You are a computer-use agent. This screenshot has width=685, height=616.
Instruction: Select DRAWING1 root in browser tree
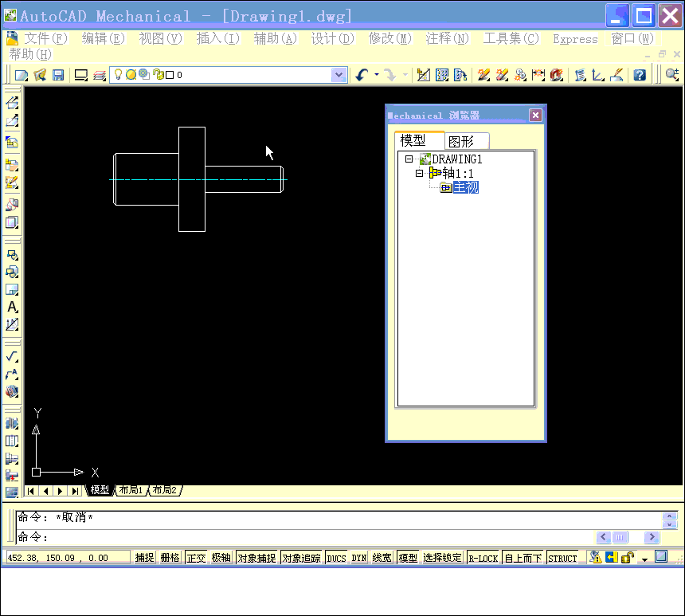[x=457, y=159]
